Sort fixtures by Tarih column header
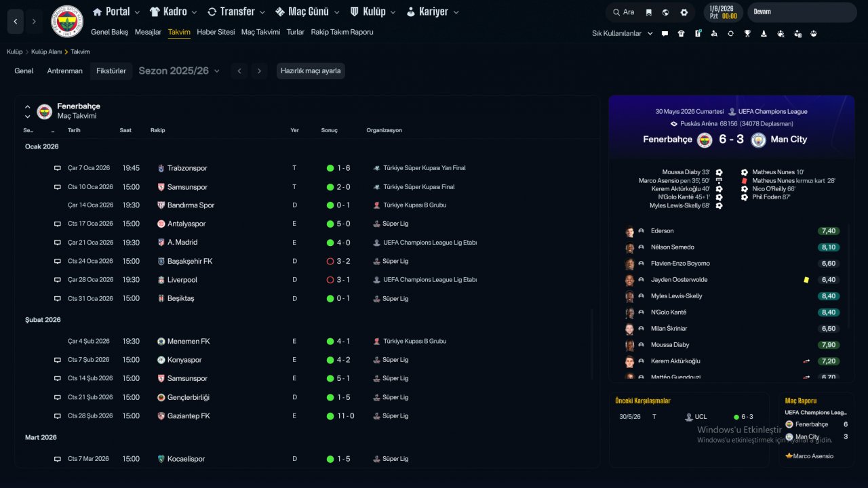 click(x=74, y=130)
